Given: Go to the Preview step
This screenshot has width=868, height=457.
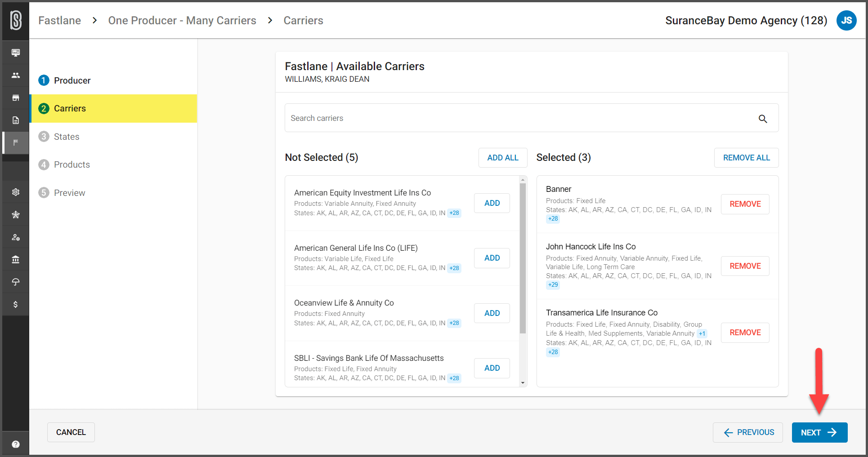Looking at the screenshot, I should [69, 192].
